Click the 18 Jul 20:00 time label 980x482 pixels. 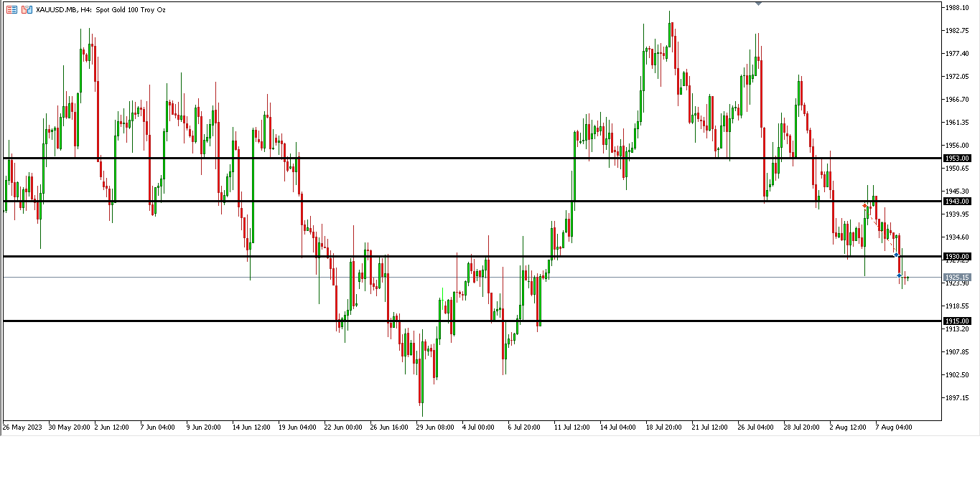664,427
